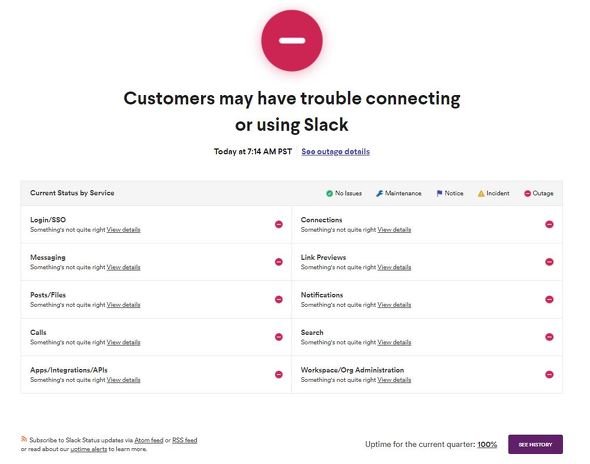The height and width of the screenshot is (464, 590).
Task: Click the Messaging outage status icon
Action: pos(279,262)
